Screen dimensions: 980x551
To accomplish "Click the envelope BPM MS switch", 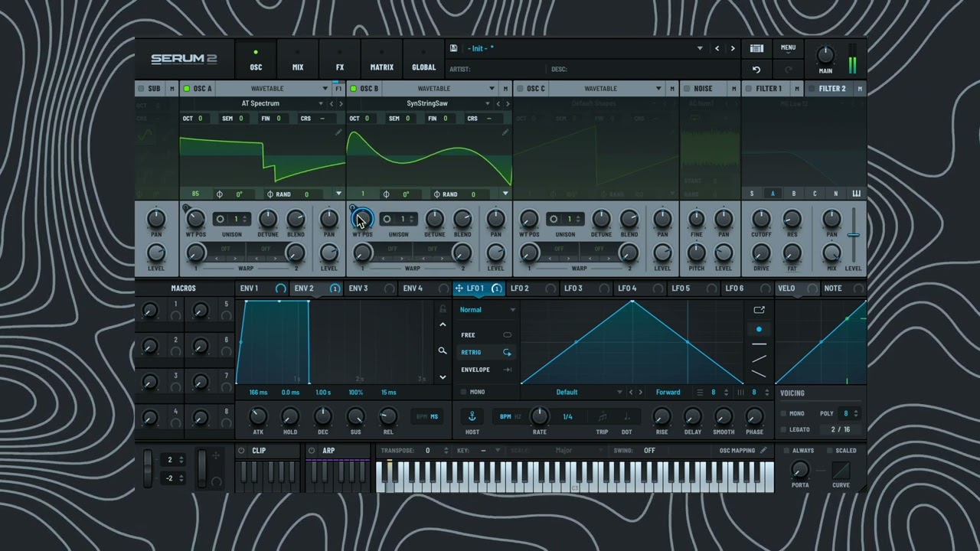I will pos(427,416).
